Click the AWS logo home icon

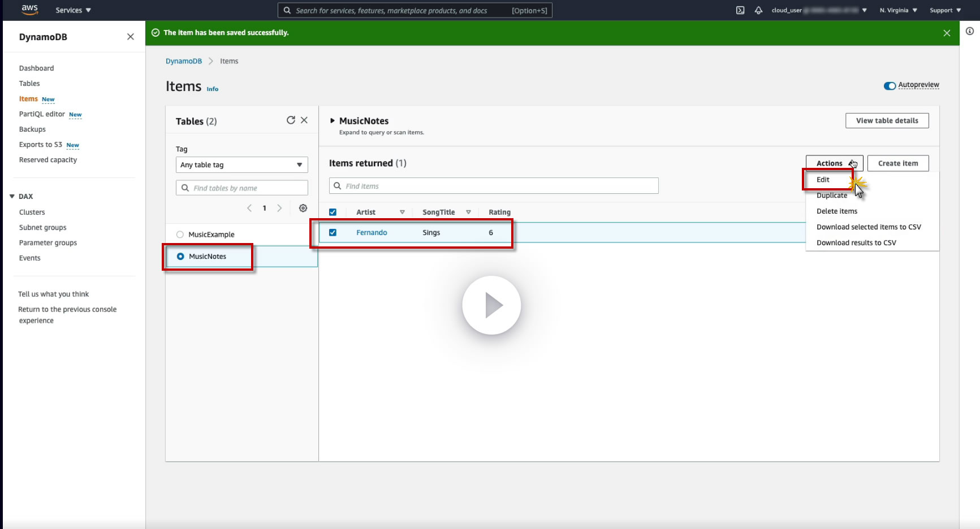[x=29, y=10]
